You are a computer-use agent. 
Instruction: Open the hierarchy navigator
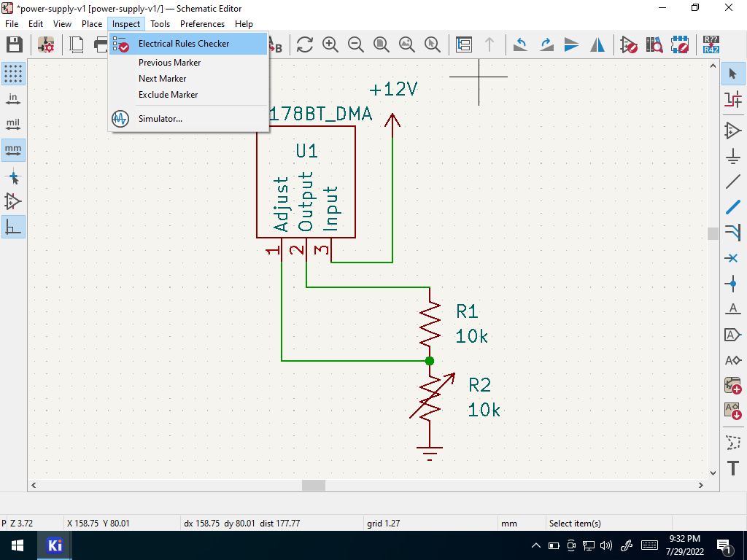tap(463, 44)
